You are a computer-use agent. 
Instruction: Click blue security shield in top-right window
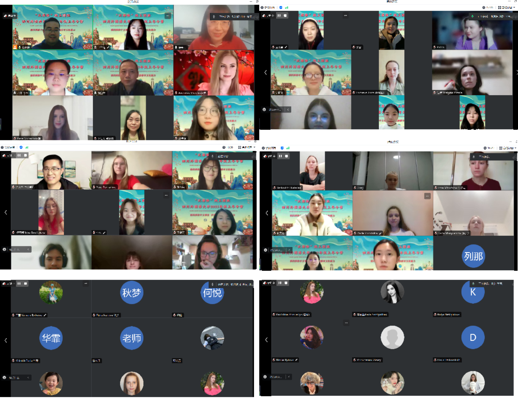click(281, 8)
